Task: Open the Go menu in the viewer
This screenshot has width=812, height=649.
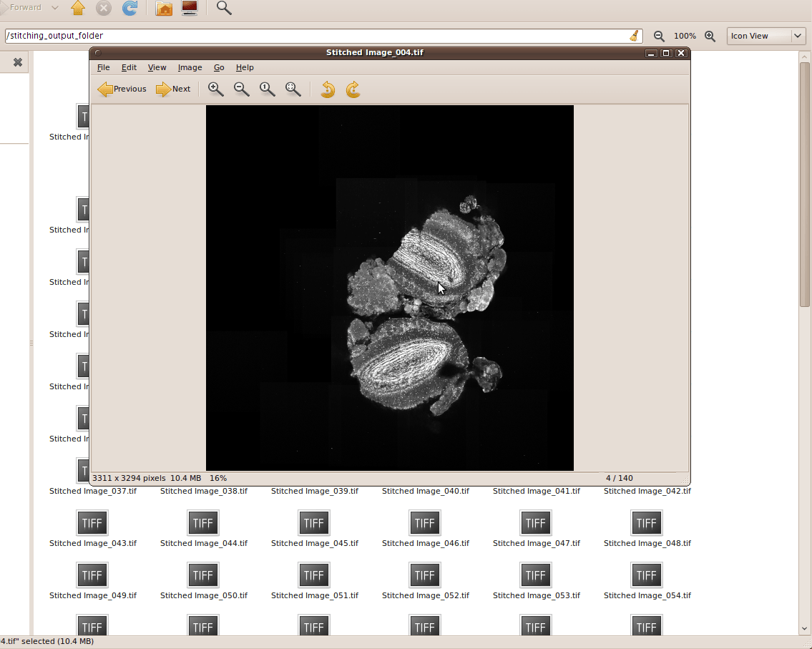Action: [219, 67]
